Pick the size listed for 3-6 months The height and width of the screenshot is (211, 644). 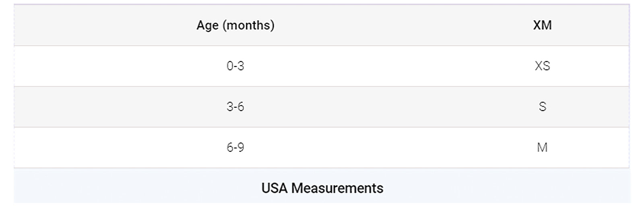coord(542,107)
